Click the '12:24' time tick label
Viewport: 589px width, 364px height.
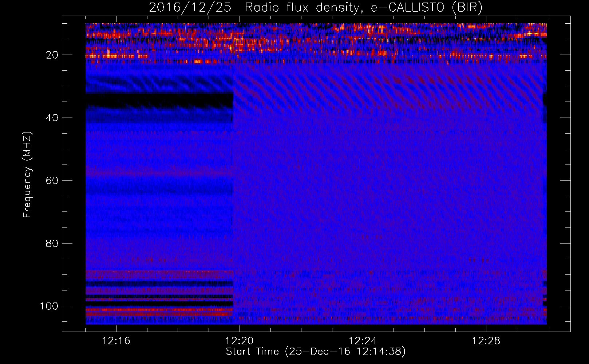tap(363, 341)
